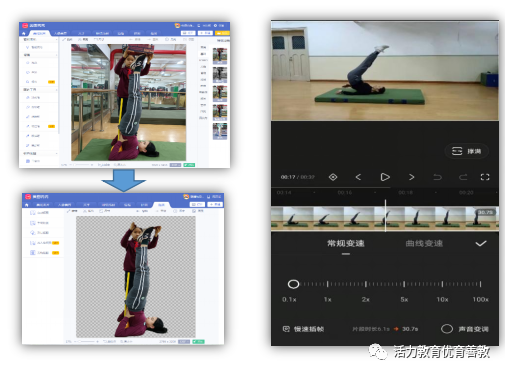Set speed to the 2x mark

[366, 284]
